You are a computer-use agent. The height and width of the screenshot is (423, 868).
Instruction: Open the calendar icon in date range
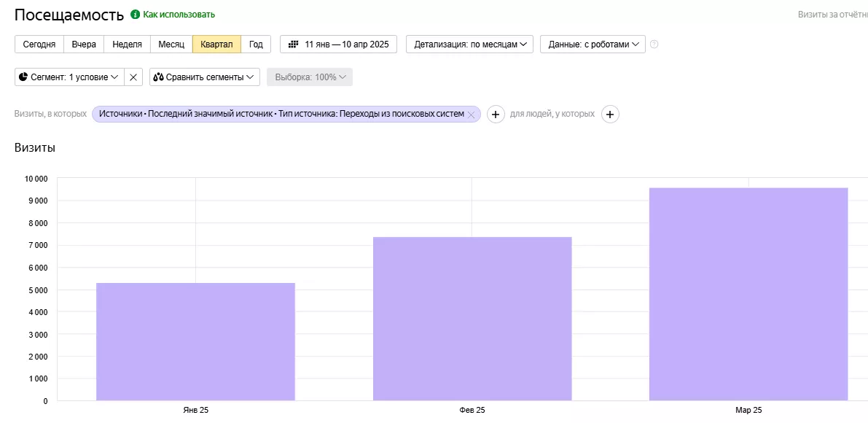point(294,44)
